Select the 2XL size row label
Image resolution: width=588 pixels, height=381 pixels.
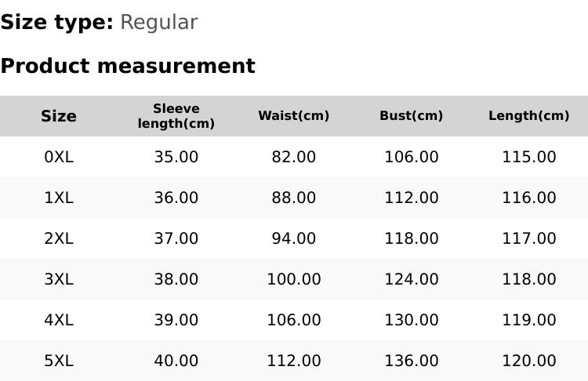[x=59, y=238]
